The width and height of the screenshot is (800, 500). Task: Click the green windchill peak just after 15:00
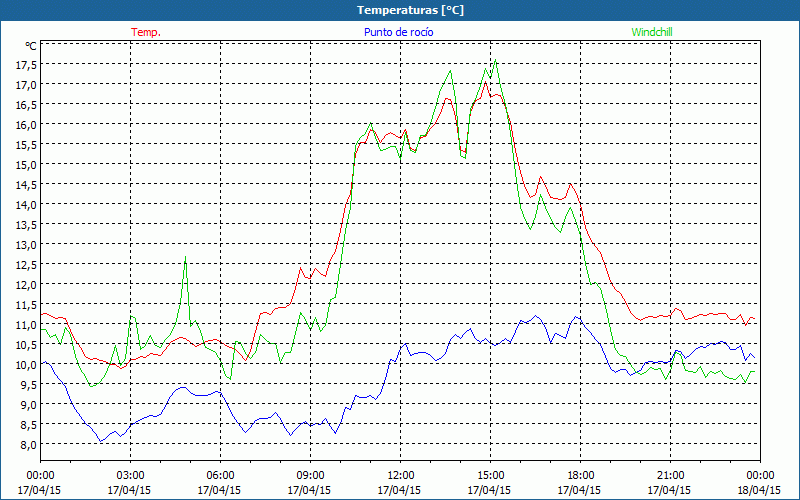(495, 60)
